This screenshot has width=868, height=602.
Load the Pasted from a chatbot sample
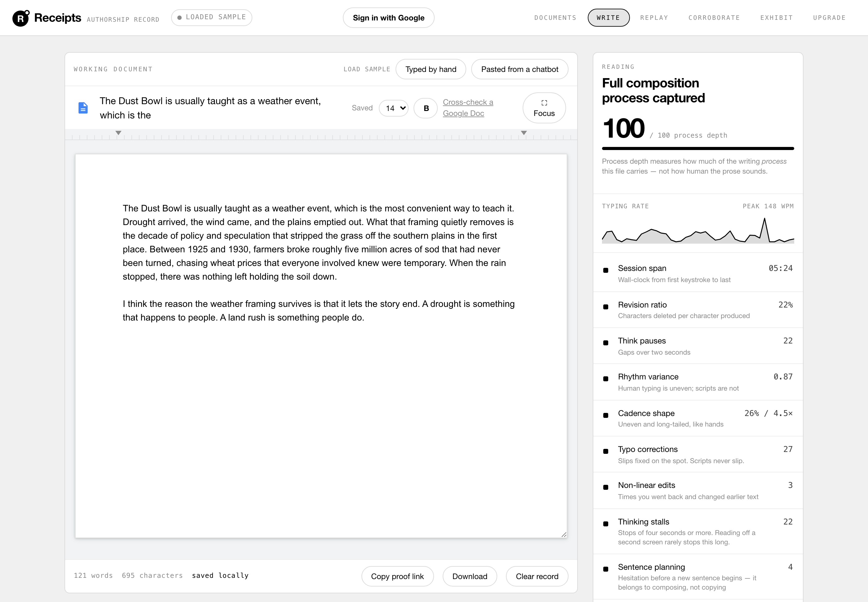point(520,69)
